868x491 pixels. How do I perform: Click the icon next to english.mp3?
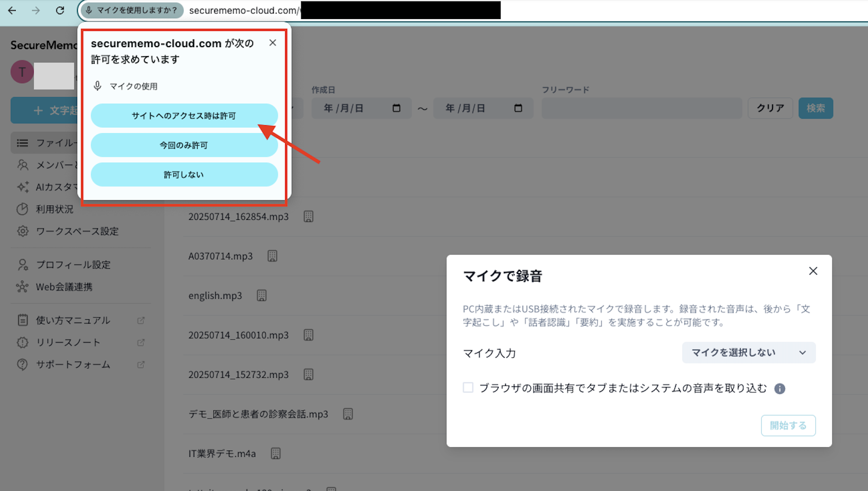coord(261,295)
